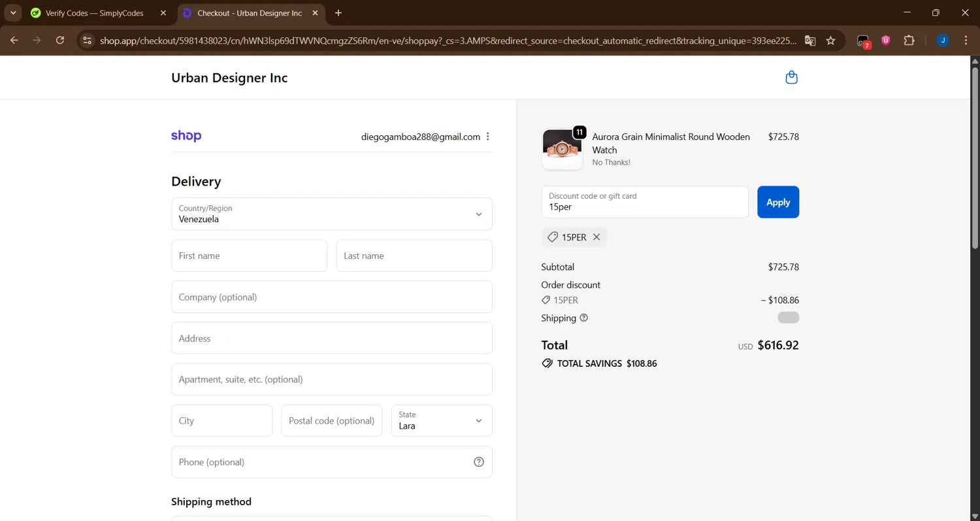Click the Postal code (optional) field

pyautogui.click(x=331, y=420)
